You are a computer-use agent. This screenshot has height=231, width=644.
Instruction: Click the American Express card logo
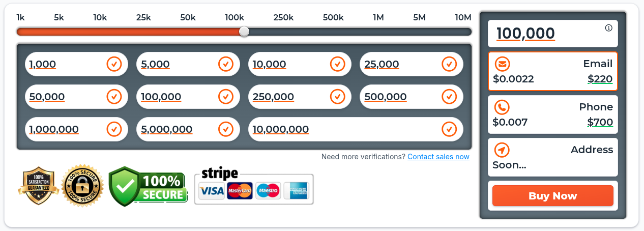296,191
